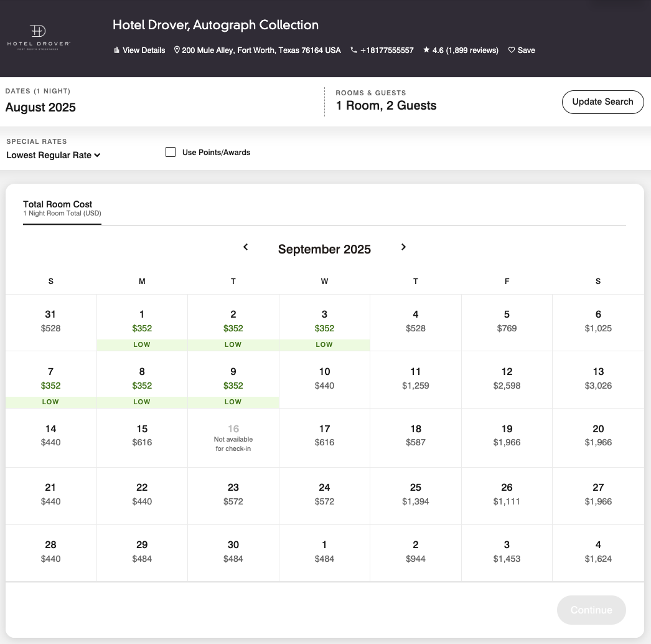The width and height of the screenshot is (651, 644).
Task: Select September 22 at $440
Action: [142, 496]
